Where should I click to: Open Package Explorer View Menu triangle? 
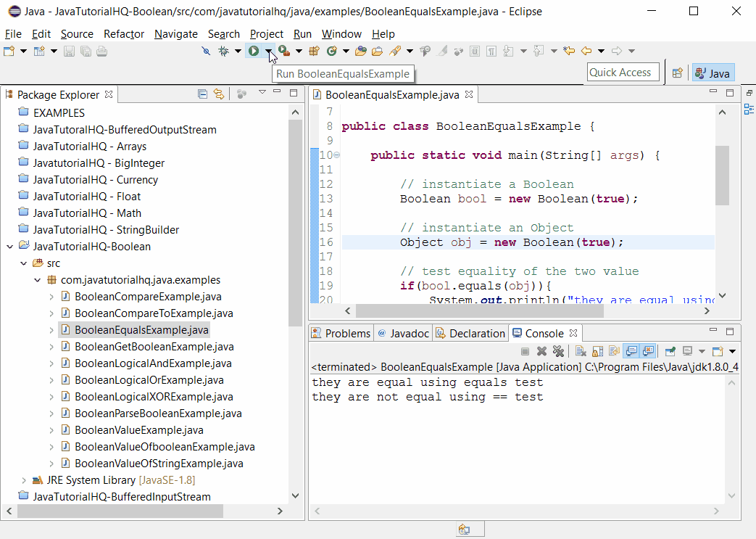[x=262, y=91]
